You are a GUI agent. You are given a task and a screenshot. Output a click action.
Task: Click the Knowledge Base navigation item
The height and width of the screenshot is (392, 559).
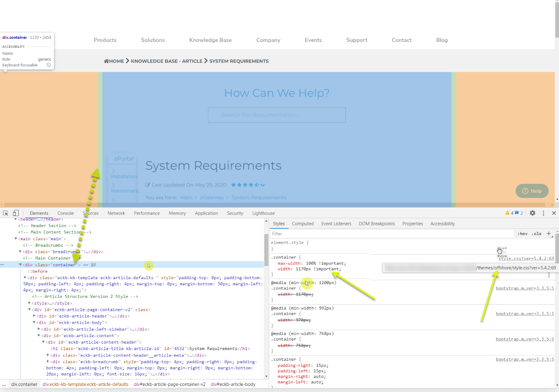tap(210, 40)
